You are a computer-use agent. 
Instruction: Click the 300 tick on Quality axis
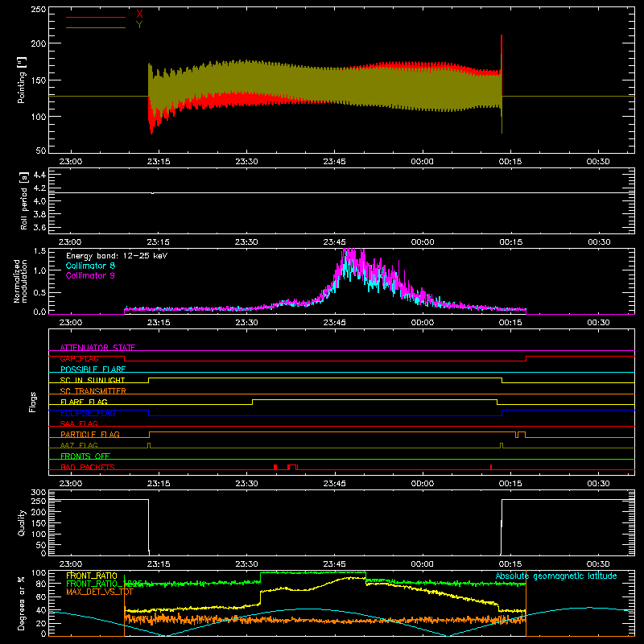39,493
